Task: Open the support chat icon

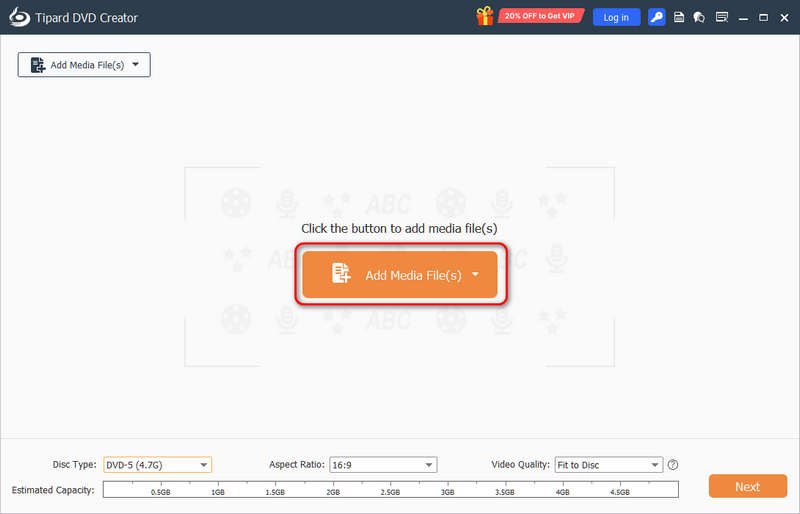Action: click(x=699, y=17)
